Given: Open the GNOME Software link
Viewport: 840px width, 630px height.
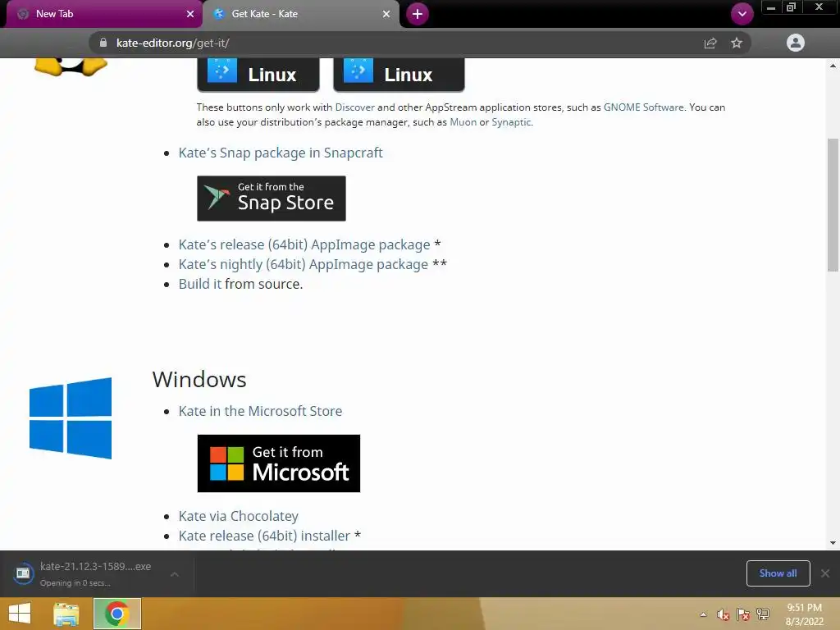Looking at the screenshot, I should pos(643,107).
